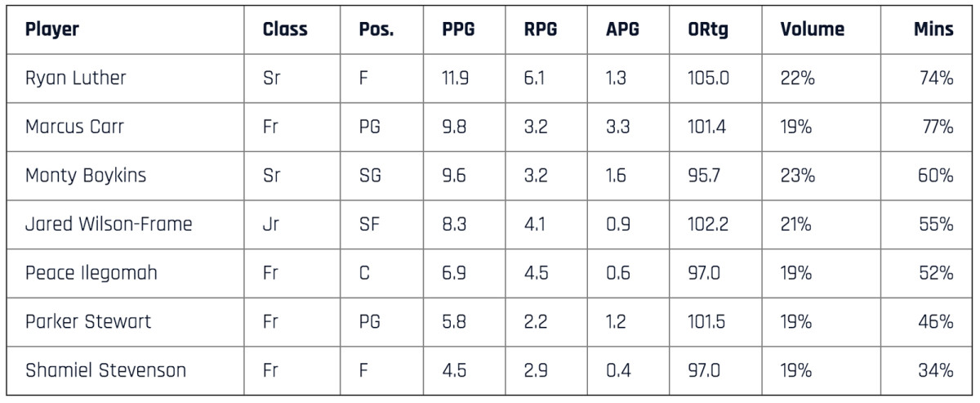Select the APG column header
Image resolution: width=980 pixels, height=403 pixels.
pos(622,29)
